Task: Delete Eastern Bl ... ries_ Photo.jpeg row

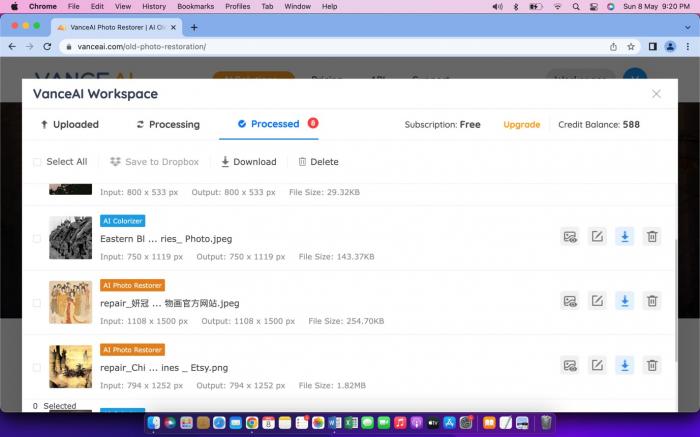Action: point(652,237)
